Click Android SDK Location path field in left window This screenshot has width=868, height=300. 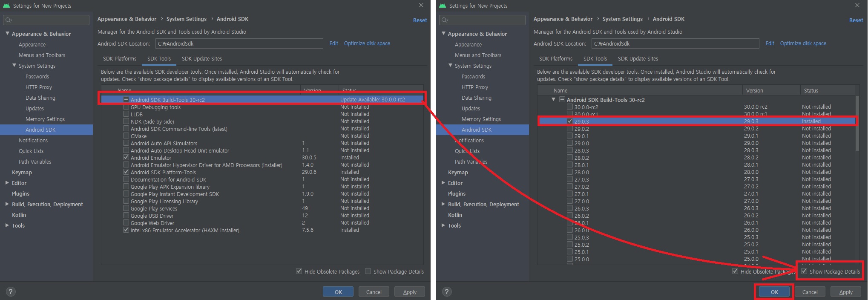239,43
